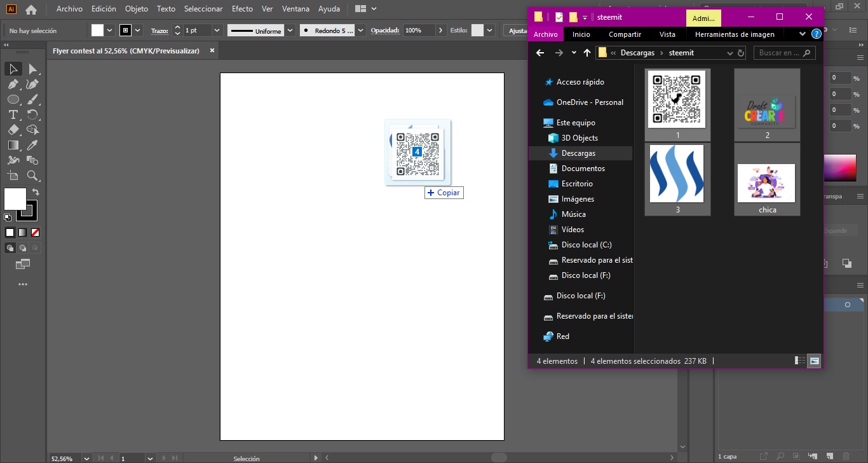Open the Archivo menu in Illustrator
The height and width of the screenshot is (463, 868).
coord(69,9)
